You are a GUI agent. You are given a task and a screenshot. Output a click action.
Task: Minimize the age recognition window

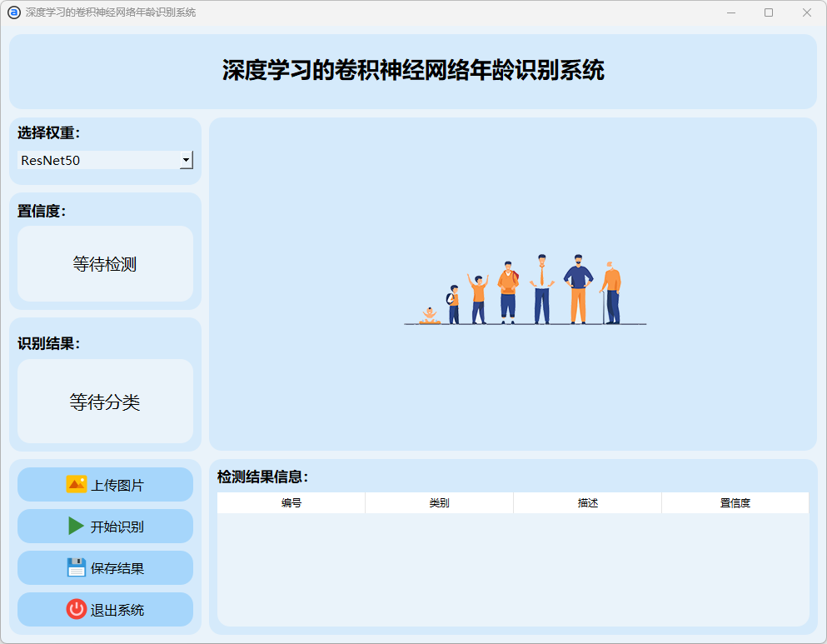pyautogui.click(x=731, y=12)
